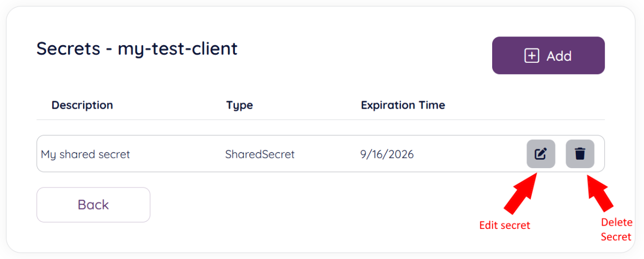The image size is (644, 259).
Task: Click the word 'Secrets' in the page heading
Action: click(x=68, y=48)
